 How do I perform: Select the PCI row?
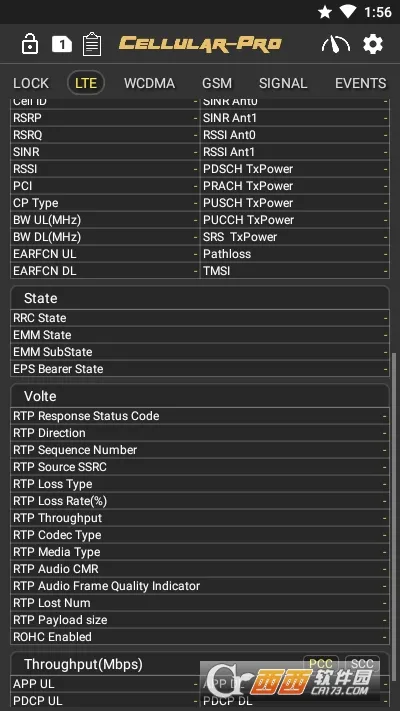[105, 186]
